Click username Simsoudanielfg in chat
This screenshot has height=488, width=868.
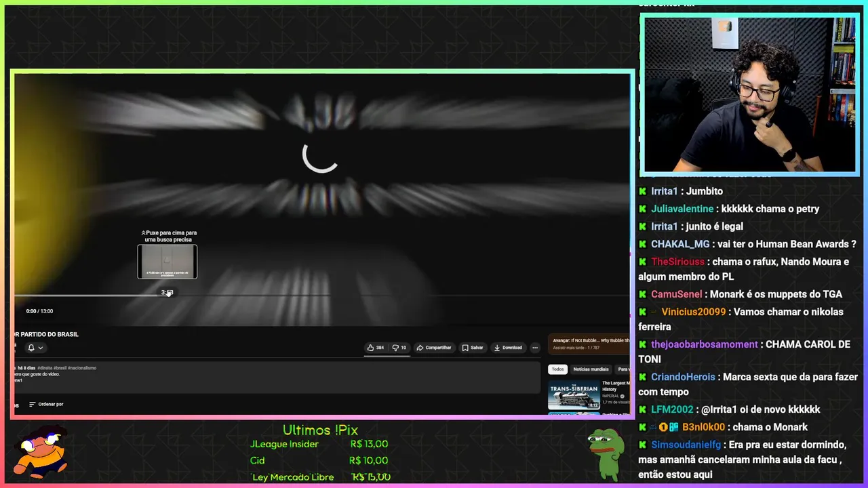pos(686,445)
